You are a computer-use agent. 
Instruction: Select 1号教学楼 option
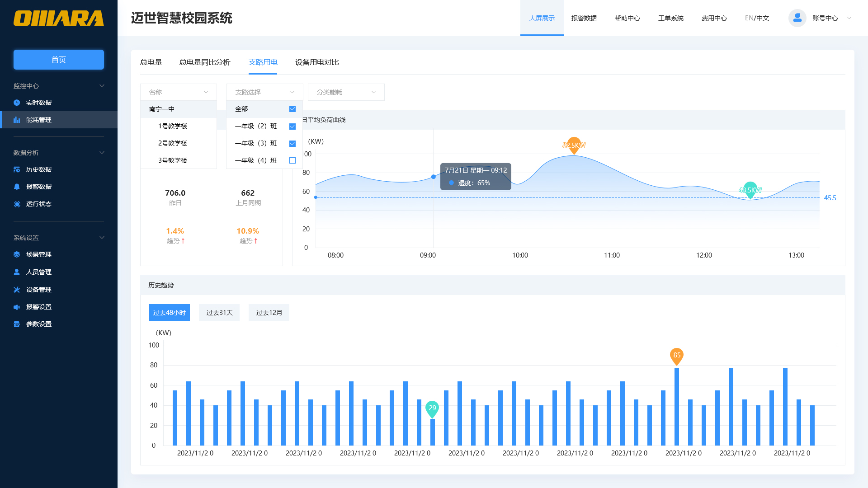(179, 126)
